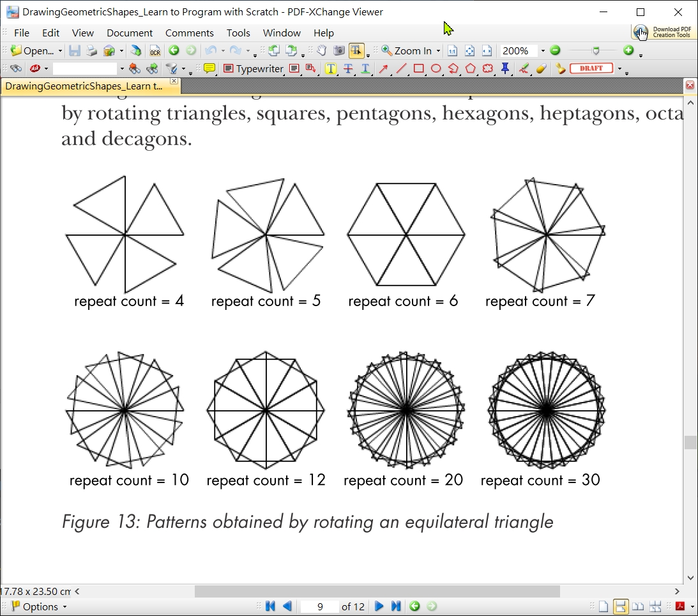Switch to the DrawingGeometricShapes document tab
The image size is (698, 616).
83,85
